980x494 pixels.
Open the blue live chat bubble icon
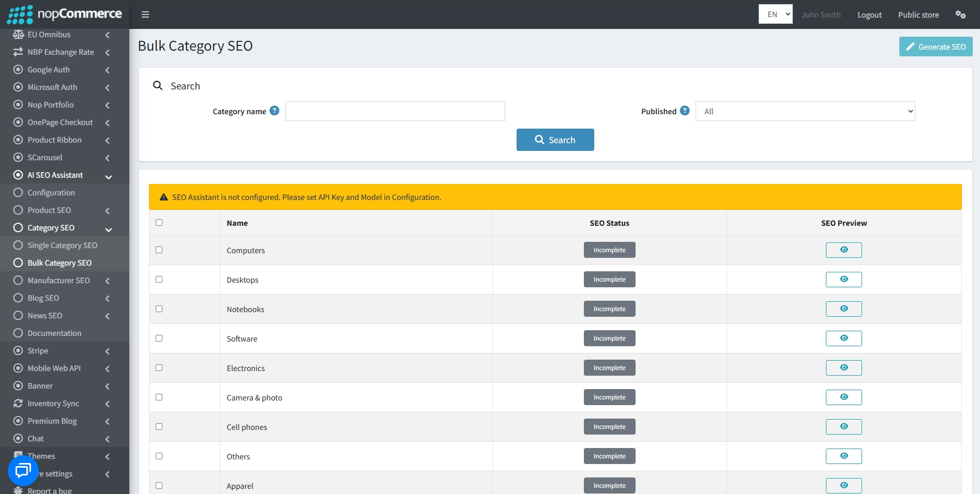tap(23, 470)
